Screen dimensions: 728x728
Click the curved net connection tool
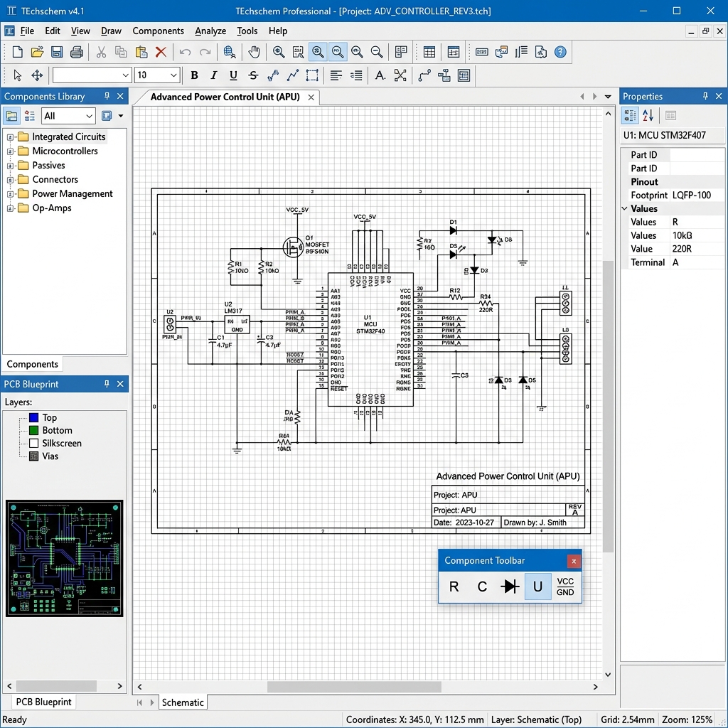click(424, 75)
